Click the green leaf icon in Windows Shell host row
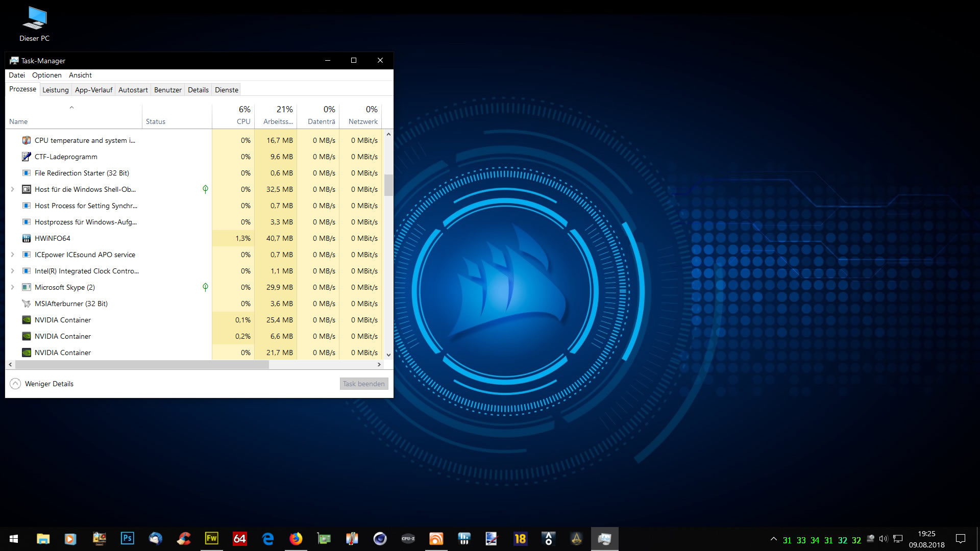Viewport: 980px width, 551px height. pyautogui.click(x=205, y=189)
